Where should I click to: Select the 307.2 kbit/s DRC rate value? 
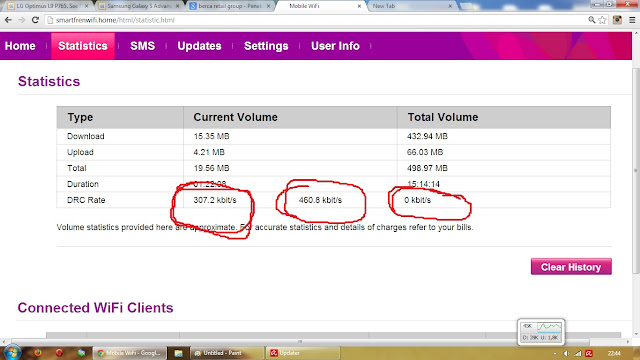point(215,200)
